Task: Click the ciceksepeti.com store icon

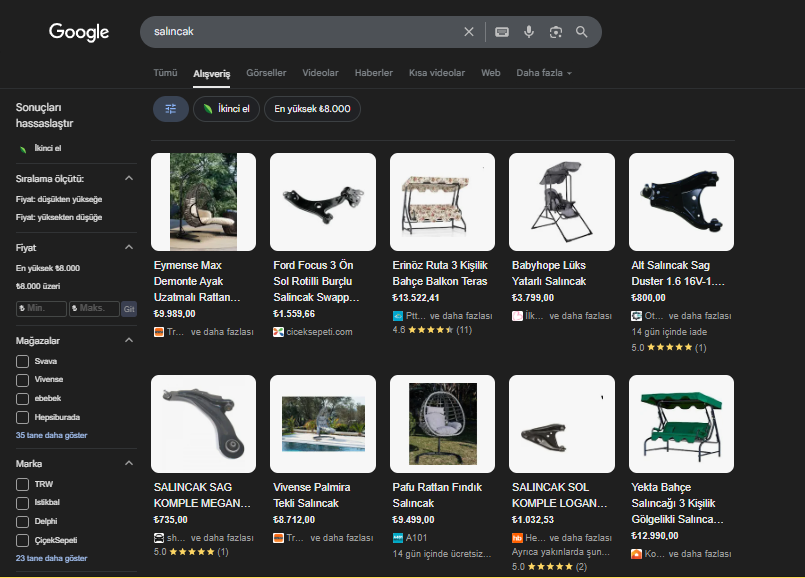Action: coord(278,332)
